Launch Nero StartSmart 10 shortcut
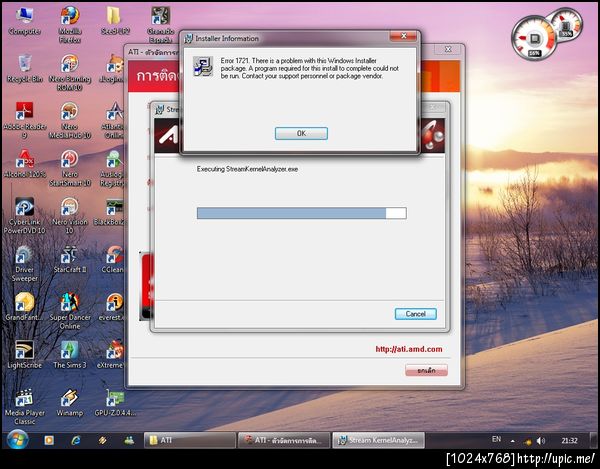Image resolution: width=600 pixels, height=469 pixels. [x=70, y=168]
